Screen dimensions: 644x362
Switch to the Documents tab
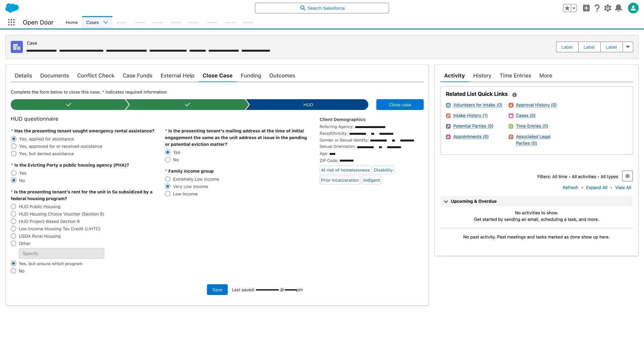pyautogui.click(x=55, y=76)
